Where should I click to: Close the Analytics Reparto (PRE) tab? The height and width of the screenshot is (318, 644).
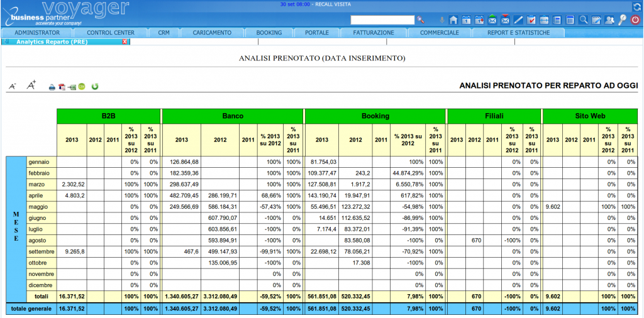pyautogui.click(x=125, y=42)
